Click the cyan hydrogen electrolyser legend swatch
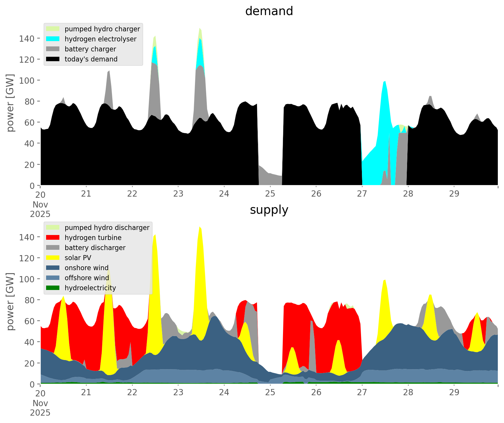Image resolution: width=504 pixels, height=423 pixels. [53, 39]
